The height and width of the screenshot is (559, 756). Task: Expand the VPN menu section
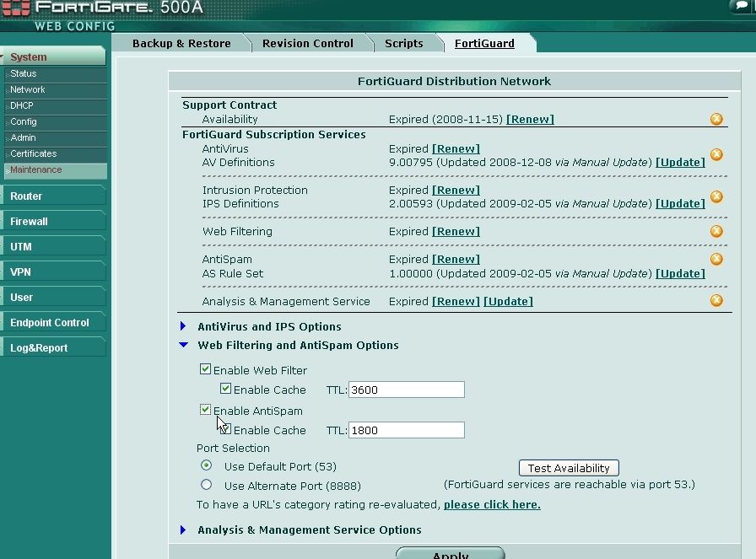click(x=53, y=272)
